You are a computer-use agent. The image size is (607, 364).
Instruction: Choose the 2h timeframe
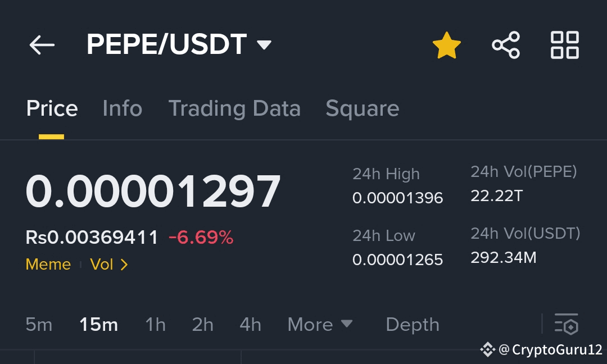[202, 324]
